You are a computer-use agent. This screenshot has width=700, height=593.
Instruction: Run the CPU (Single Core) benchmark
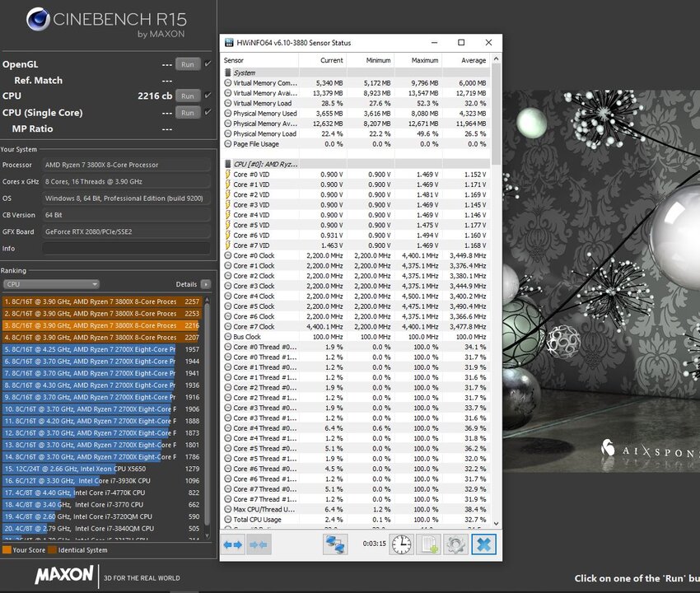coord(188,113)
